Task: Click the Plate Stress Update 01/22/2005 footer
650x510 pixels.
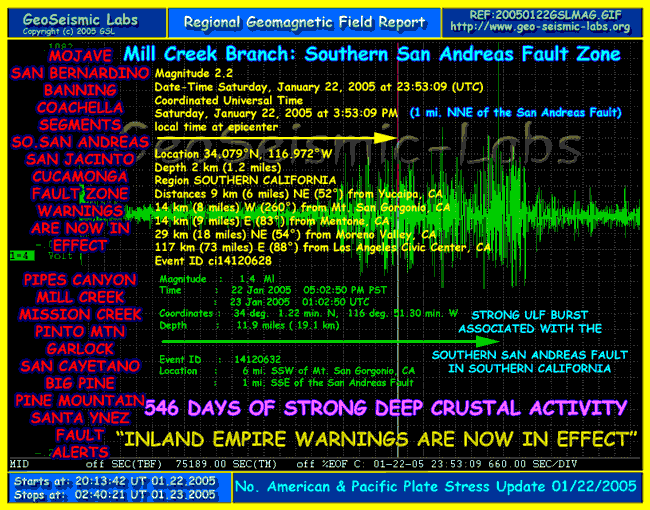Action: pyautogui.click(x=435, y=486)
